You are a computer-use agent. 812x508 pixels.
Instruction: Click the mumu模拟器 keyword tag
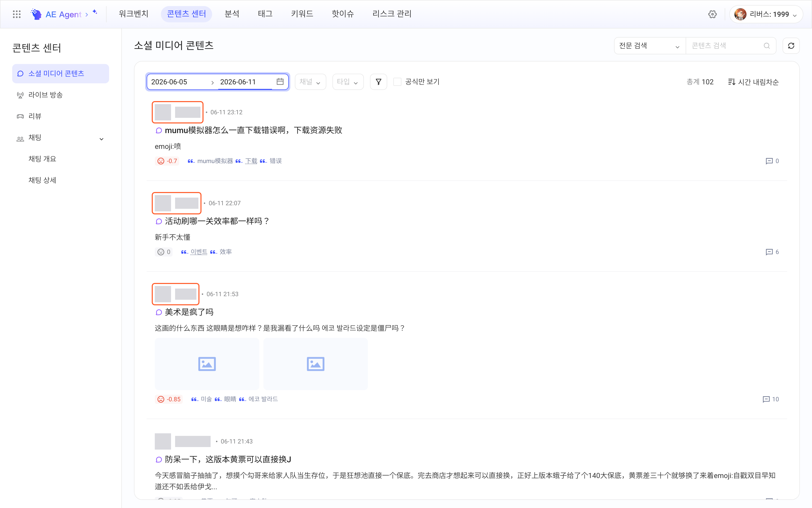point(215,161)
